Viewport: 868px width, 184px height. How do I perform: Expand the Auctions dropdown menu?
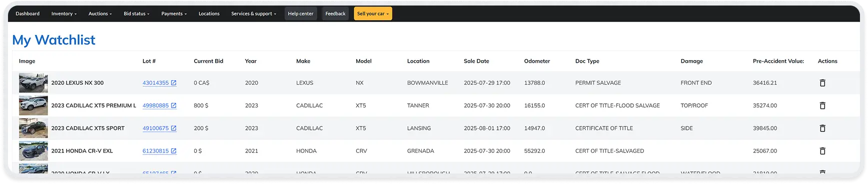pos(100,14)
